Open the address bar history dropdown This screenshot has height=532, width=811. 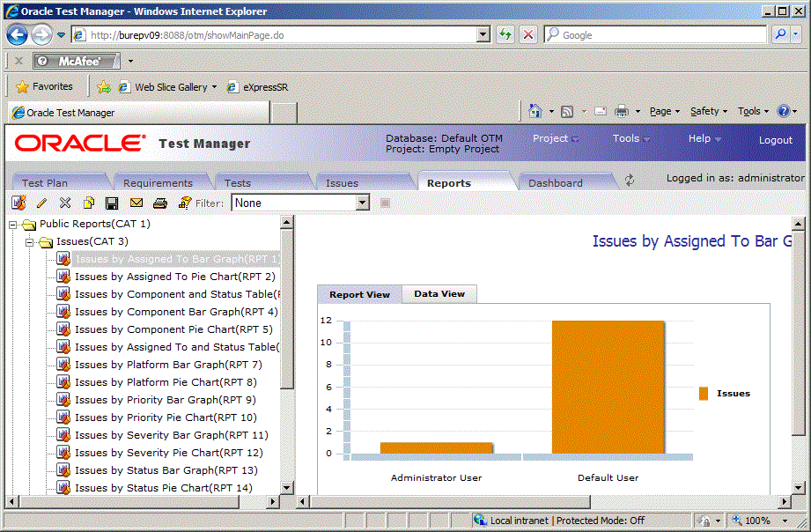pyautogui.click(x=483, y=34)
